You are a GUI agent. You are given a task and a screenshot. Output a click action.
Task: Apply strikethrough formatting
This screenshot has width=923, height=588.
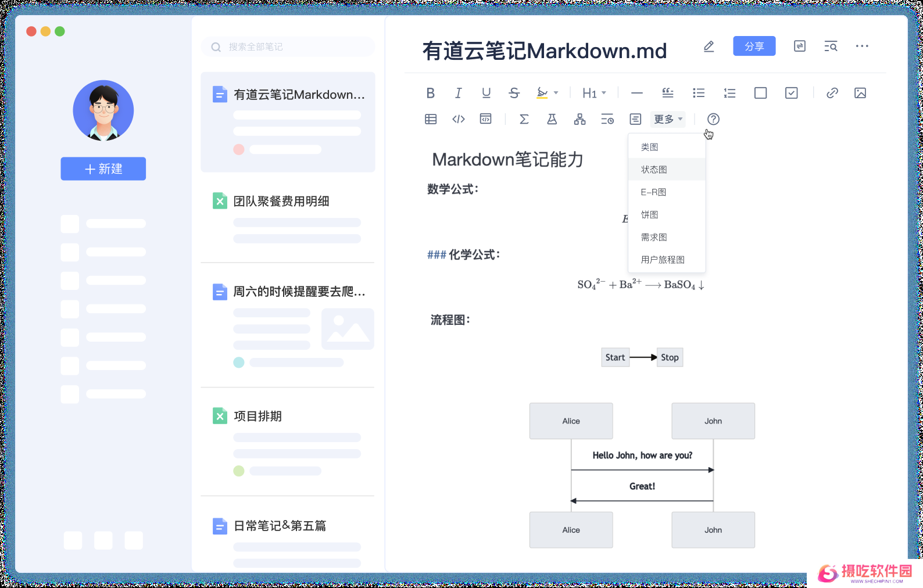pyautogui.click(x=514, y=93)
